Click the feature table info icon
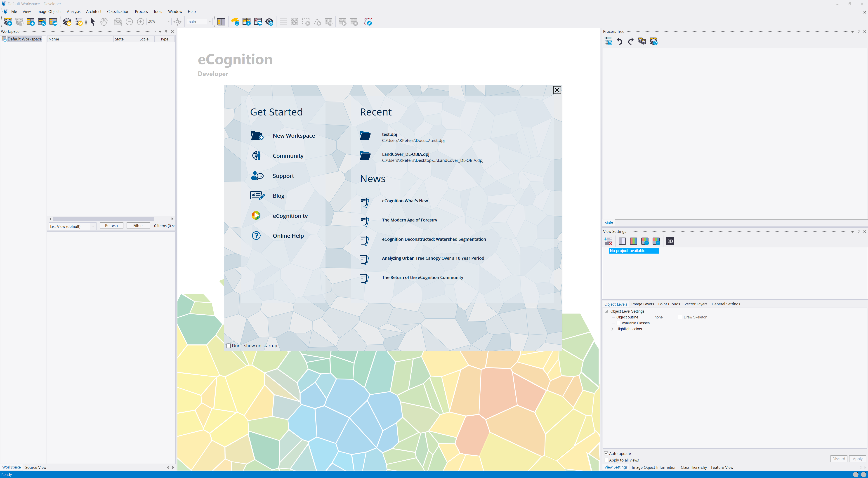This screenshot has height=478, width=868. point(246,22)
